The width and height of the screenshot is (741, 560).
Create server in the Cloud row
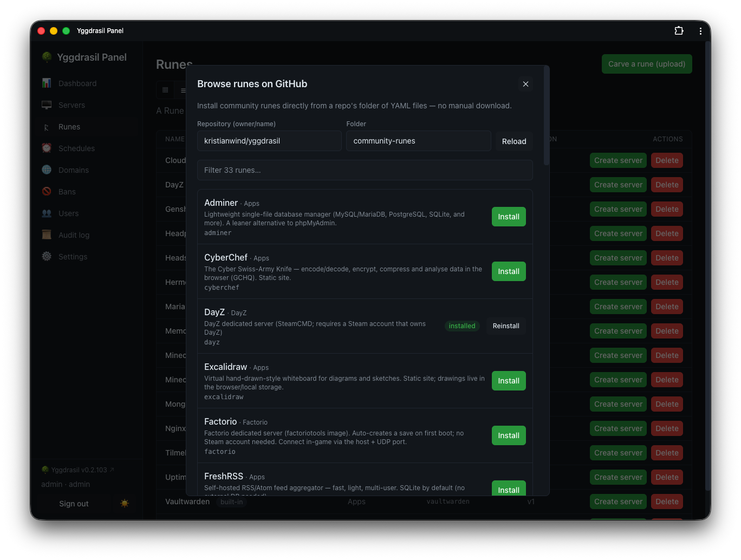pyautogui.click(x=618, y=160)
